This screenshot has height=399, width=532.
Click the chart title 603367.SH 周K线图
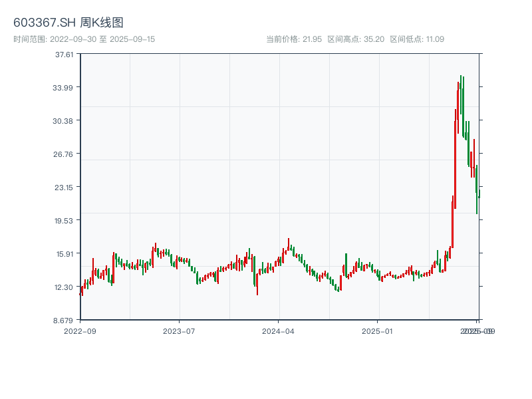pos(68,23)
